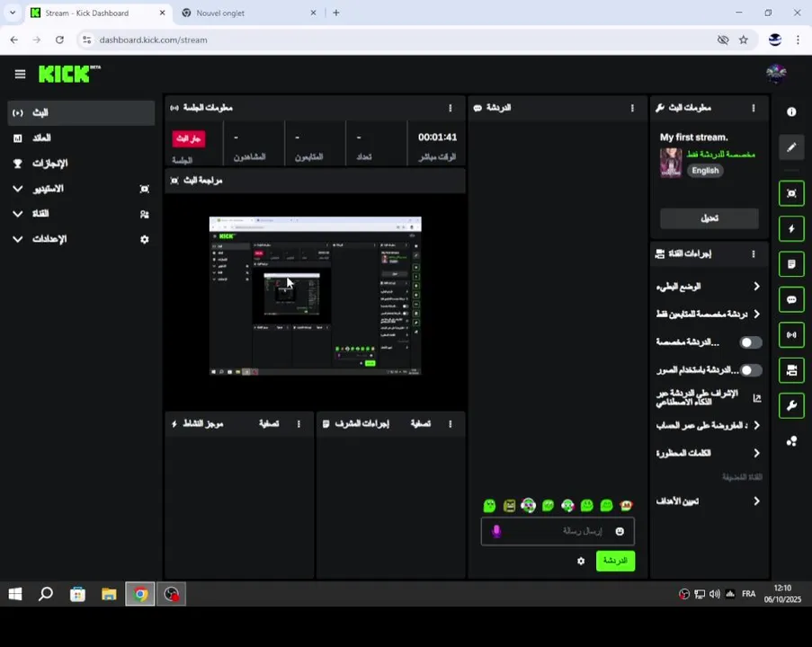Open the followers-only chat option row

point(709,315)
